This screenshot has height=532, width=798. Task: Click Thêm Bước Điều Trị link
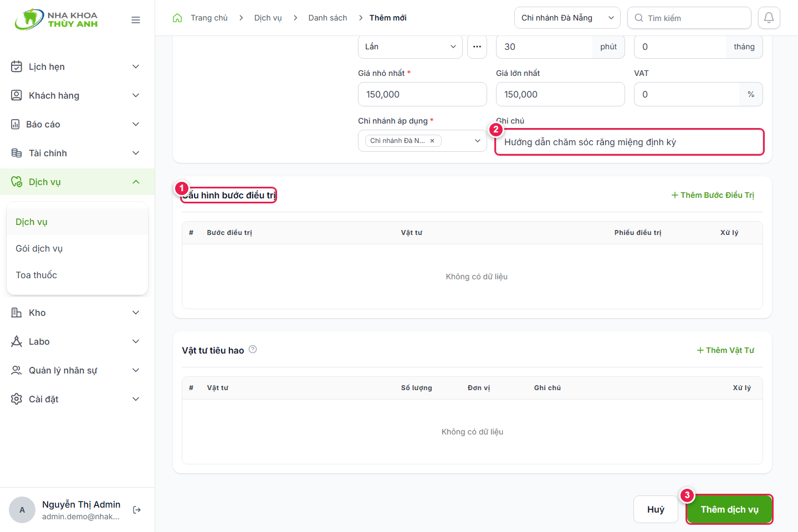pyautogui.click(x=713, y=195)
